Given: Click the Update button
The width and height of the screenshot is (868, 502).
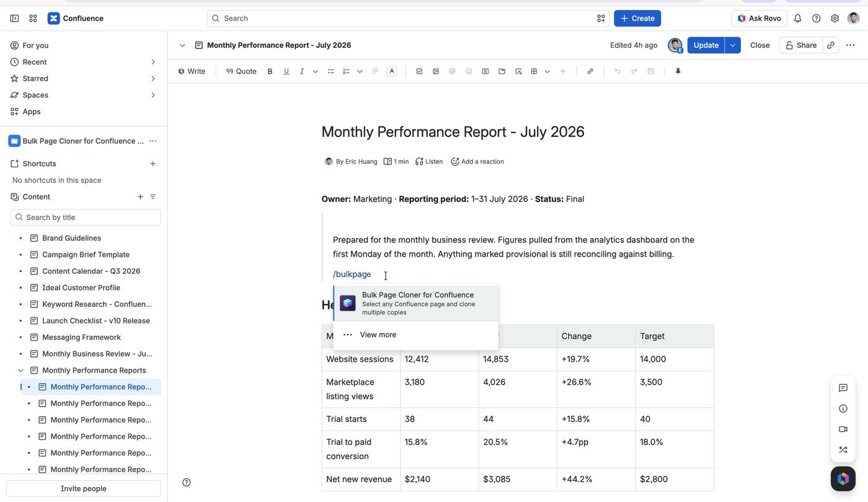Looking at the screenshot, I should click(x=706, y=45).
